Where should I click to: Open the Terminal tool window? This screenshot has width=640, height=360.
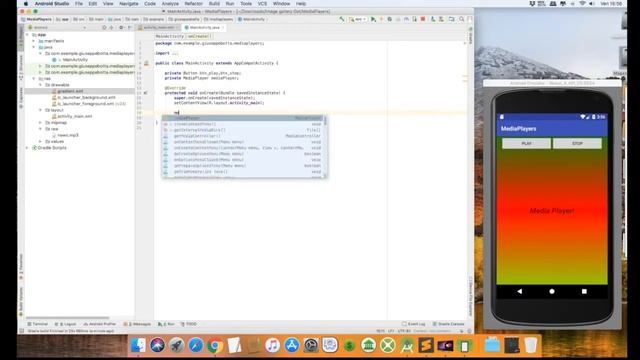38,324
